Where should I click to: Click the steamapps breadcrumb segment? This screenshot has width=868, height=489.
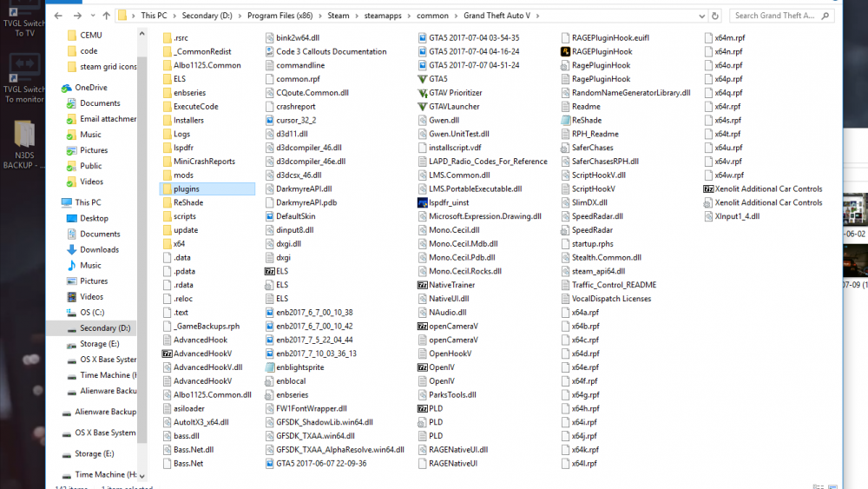point(383,16)
